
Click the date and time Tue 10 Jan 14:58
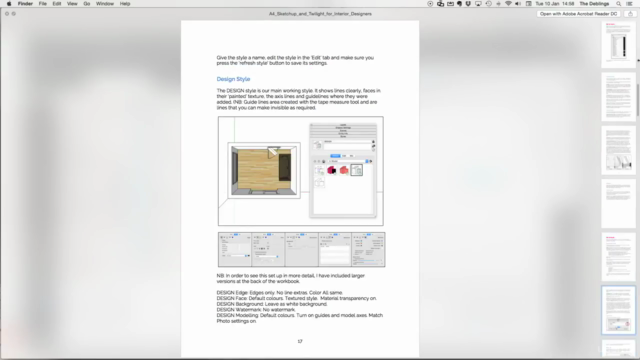pyautogui.click(x=555, y=4)
